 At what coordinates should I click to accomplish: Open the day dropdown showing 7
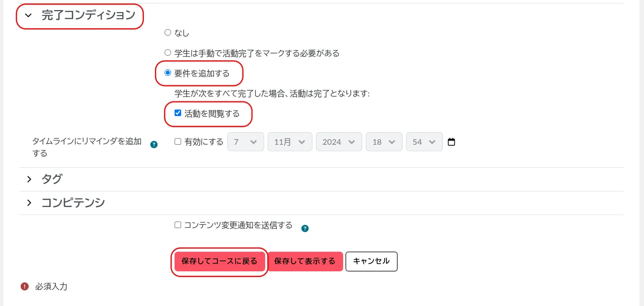246,142
